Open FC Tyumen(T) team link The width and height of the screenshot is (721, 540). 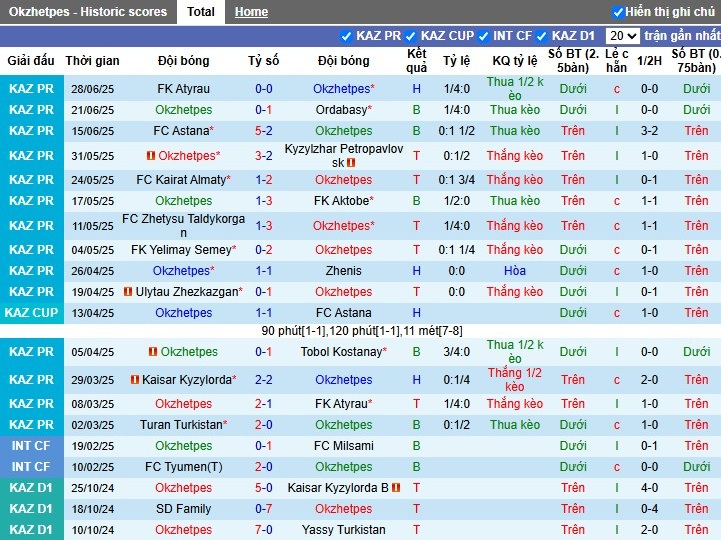(x=183, y=467)
